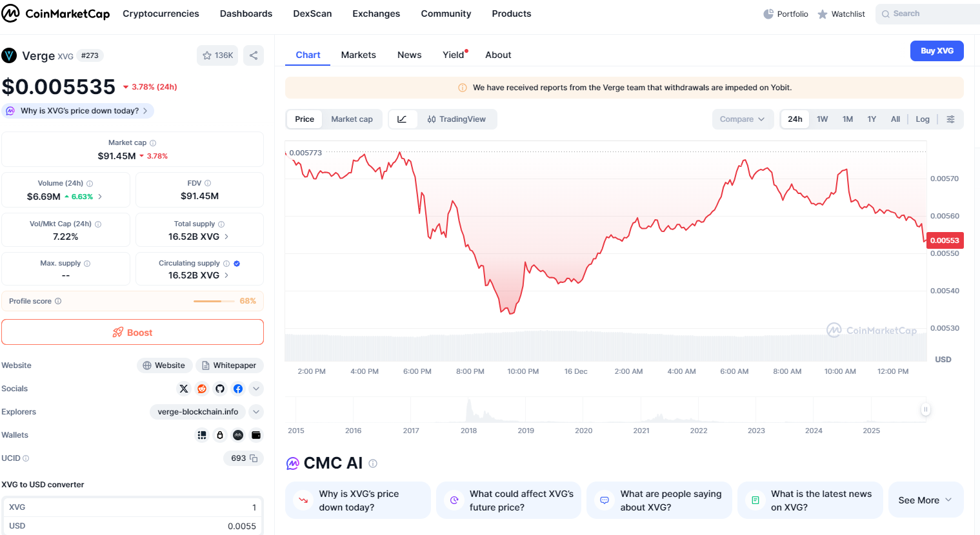The image size is (980, 535).
Task: Copy the UCID 693 value
Action: click(254, 458)
